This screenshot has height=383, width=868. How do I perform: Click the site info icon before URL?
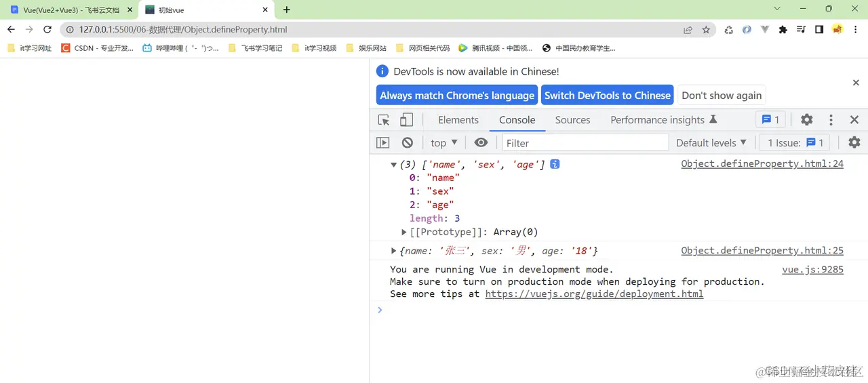[69, 30]
